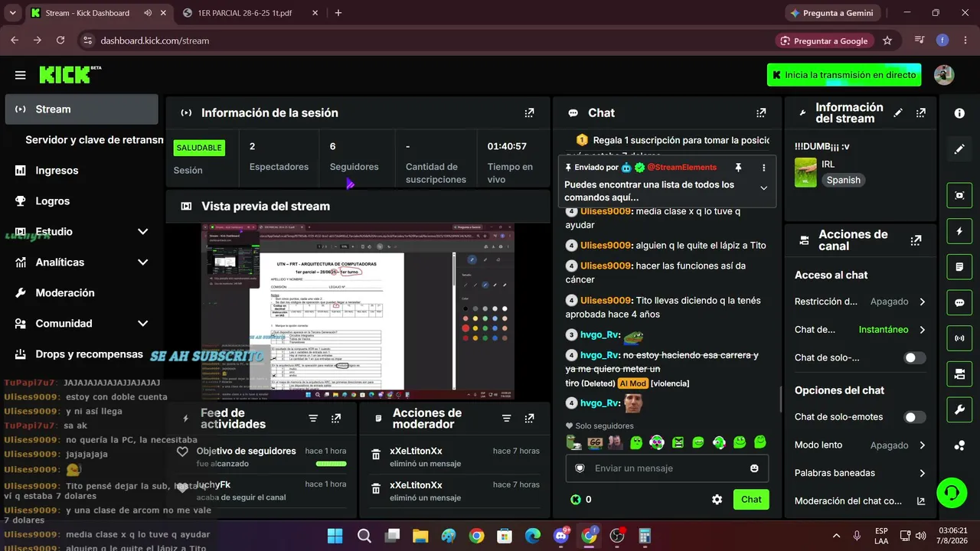Open pinned message three-dot options
Image resolution: width=980 pixels, height=551 pixels.
click(763, 168)
